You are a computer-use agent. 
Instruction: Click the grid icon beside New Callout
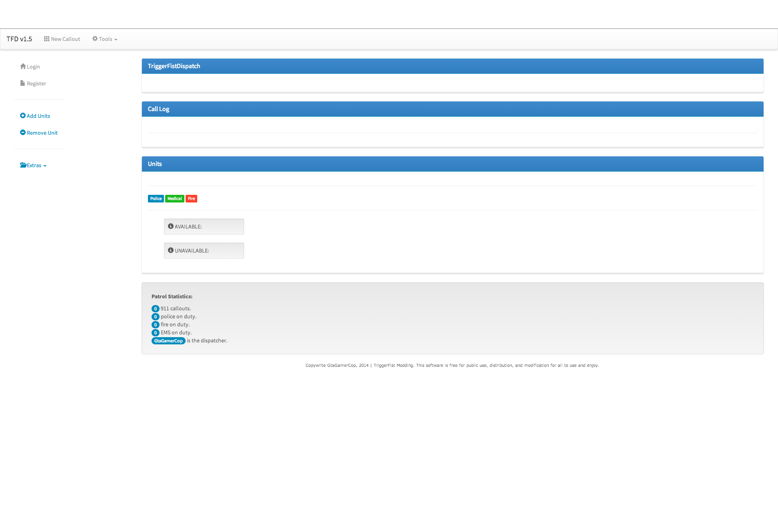click(x=46, y=39)
